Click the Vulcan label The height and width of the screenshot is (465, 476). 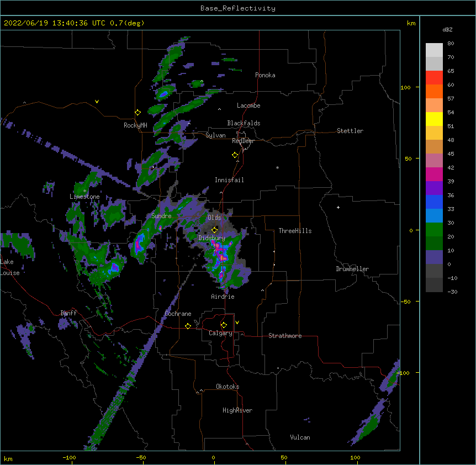point(300,437)
